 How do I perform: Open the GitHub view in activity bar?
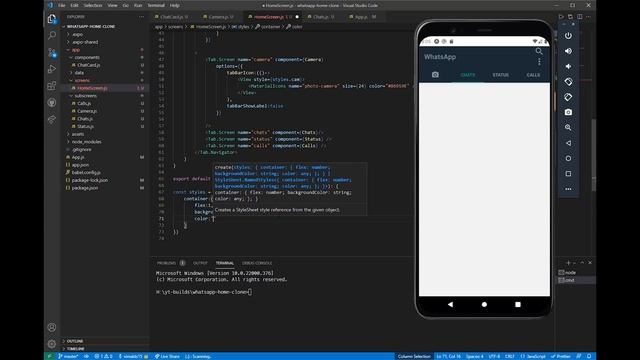[52, 102]
